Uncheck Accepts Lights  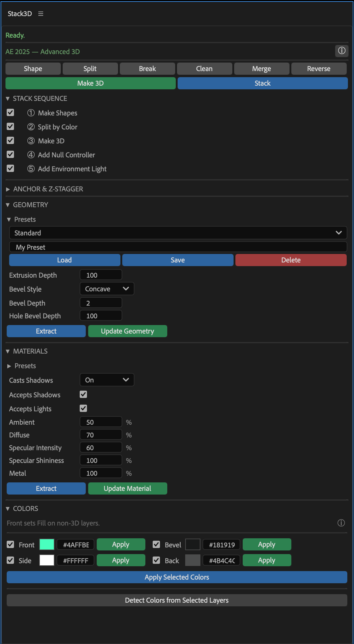click(83, 409)
